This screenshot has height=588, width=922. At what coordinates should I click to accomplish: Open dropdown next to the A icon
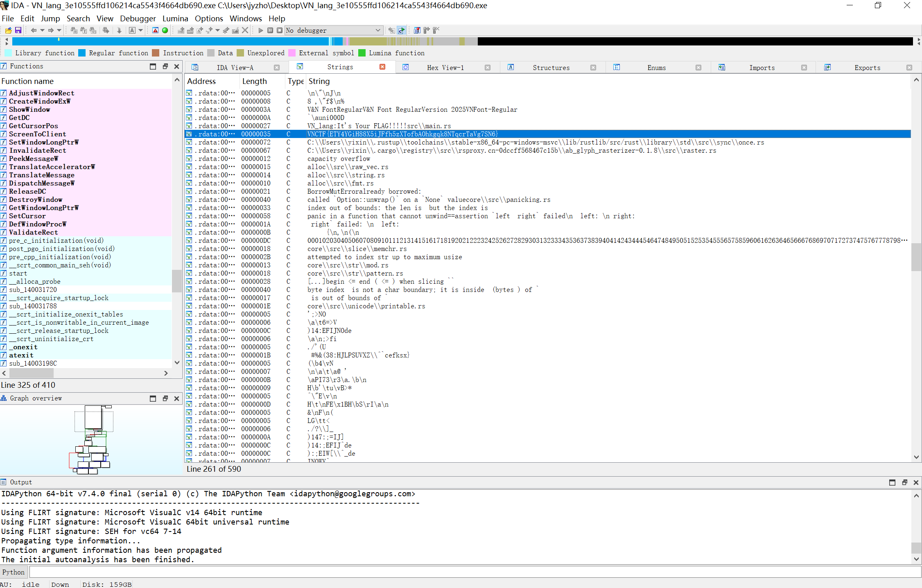coord(140,30)
